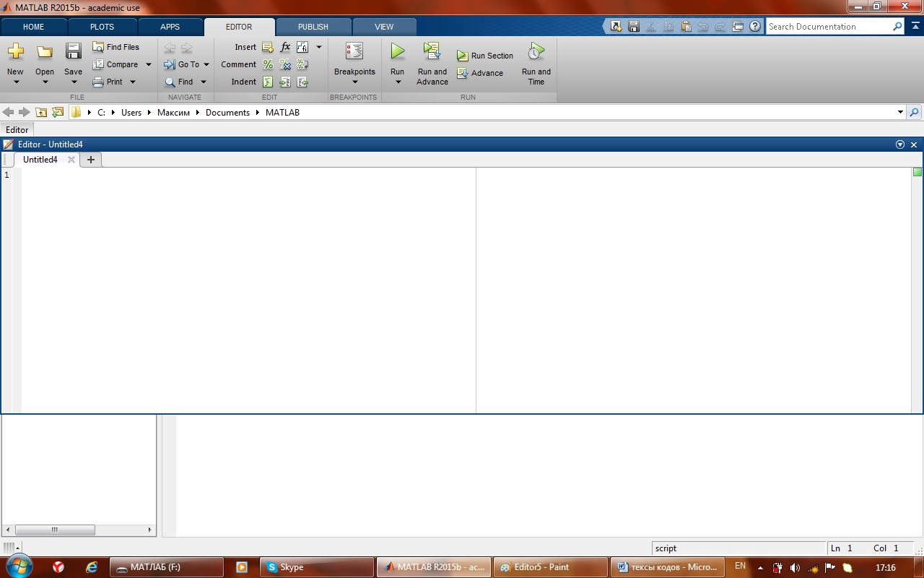Click the Switch Windows icon in quick access
The height and width of the screenshot is (578, 924).
[x=737, y=27]
